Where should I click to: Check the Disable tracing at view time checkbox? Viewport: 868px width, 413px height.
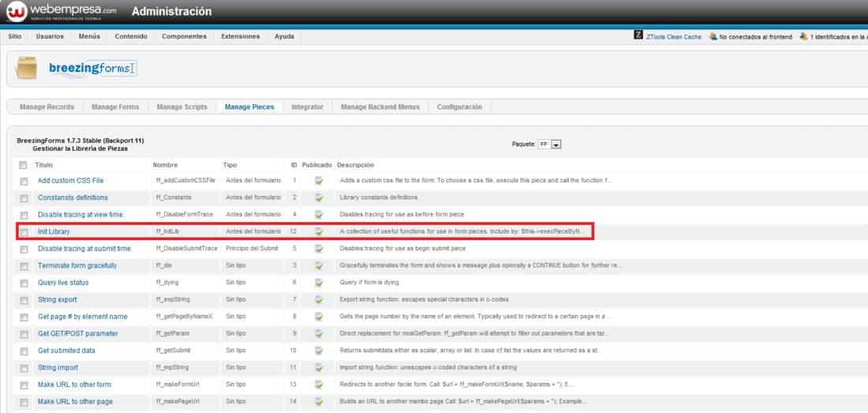click(x=24, y=215)
